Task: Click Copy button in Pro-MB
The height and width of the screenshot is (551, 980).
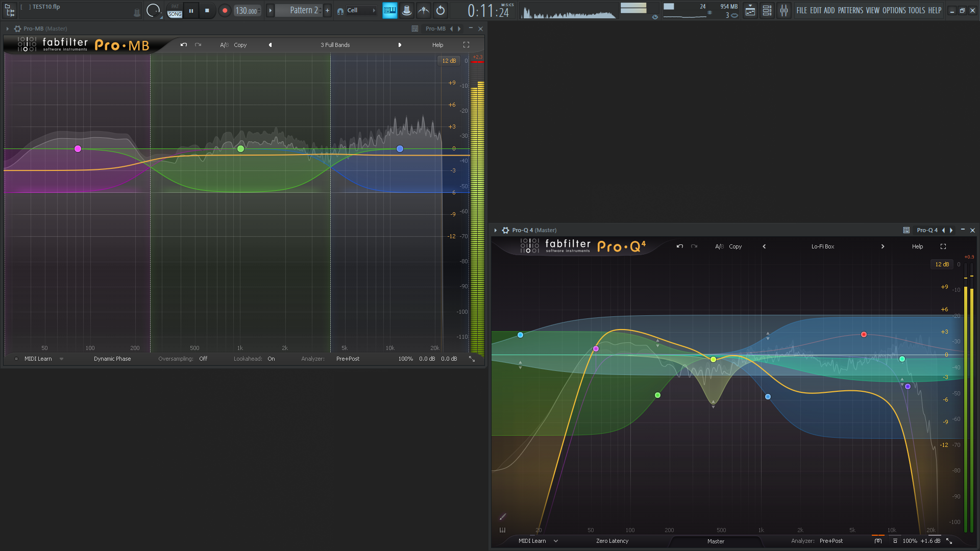Action: point(240,45)
